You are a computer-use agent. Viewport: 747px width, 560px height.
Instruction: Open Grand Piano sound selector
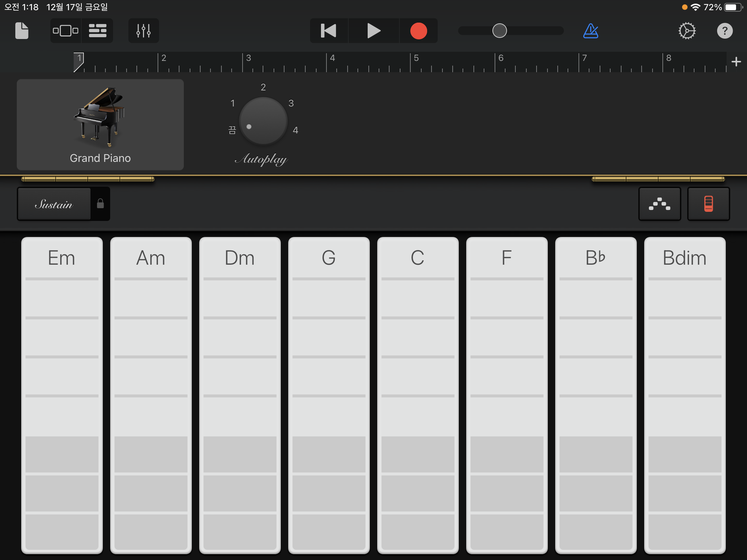tap(100, 124)
